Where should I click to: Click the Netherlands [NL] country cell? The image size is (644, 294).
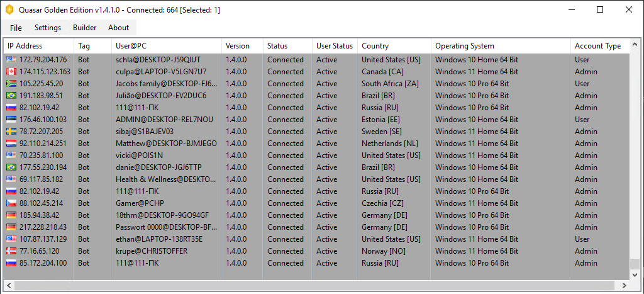[390, 144]
